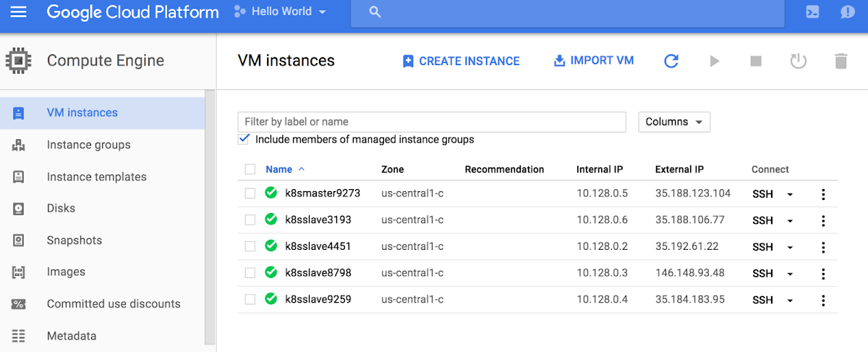The height and width of the screenshot is (352, 868).
Task: Open more actions menu for k8sslave3193
Action: click(823, 221)
